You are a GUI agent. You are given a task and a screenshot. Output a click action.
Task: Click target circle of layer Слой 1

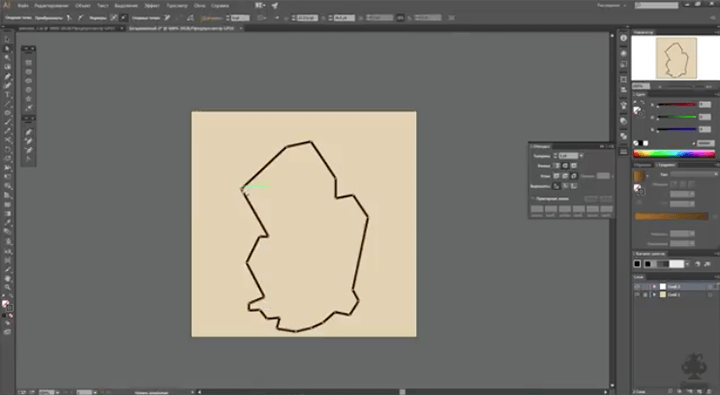(x=710, y=295)
